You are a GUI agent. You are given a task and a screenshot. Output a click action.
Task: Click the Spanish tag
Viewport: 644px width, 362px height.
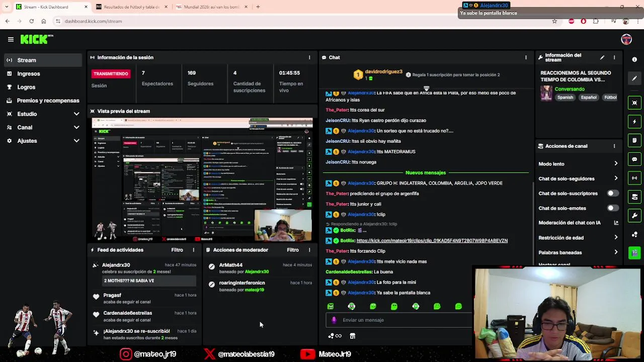565,98
